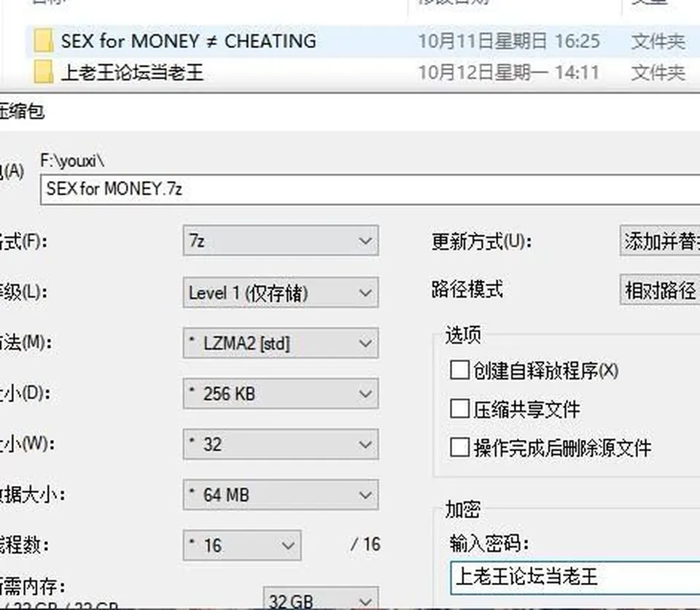Click the folder icon for 上老王论坛当老王
The width and height of the screenshot is (700, 610).
(44, 72)
